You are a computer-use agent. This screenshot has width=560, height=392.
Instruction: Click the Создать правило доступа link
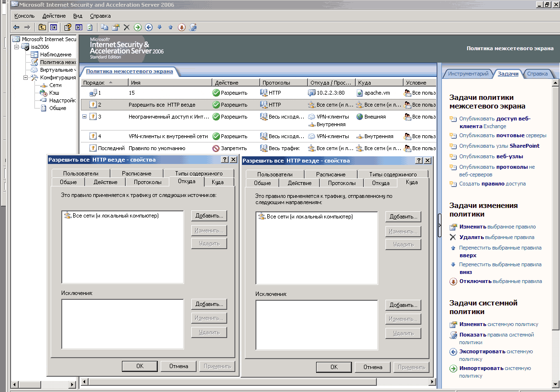(x=492, y=184)
